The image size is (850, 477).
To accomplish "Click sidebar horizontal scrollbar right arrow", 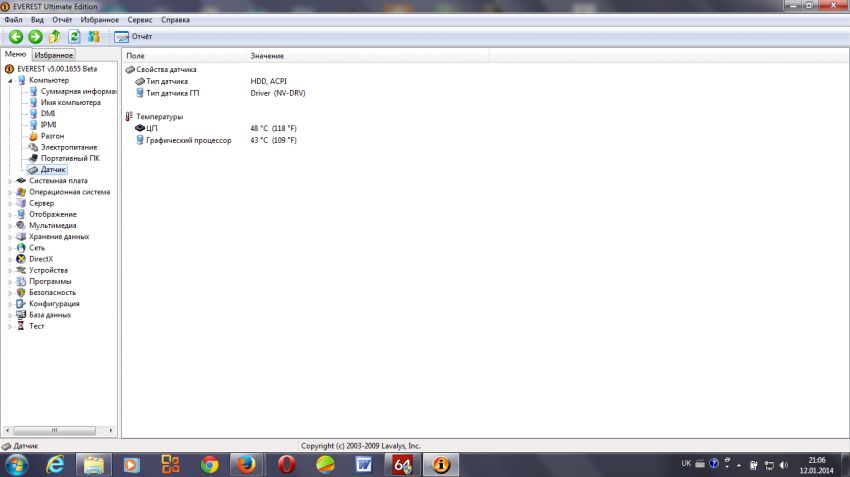I will point(111,430).
